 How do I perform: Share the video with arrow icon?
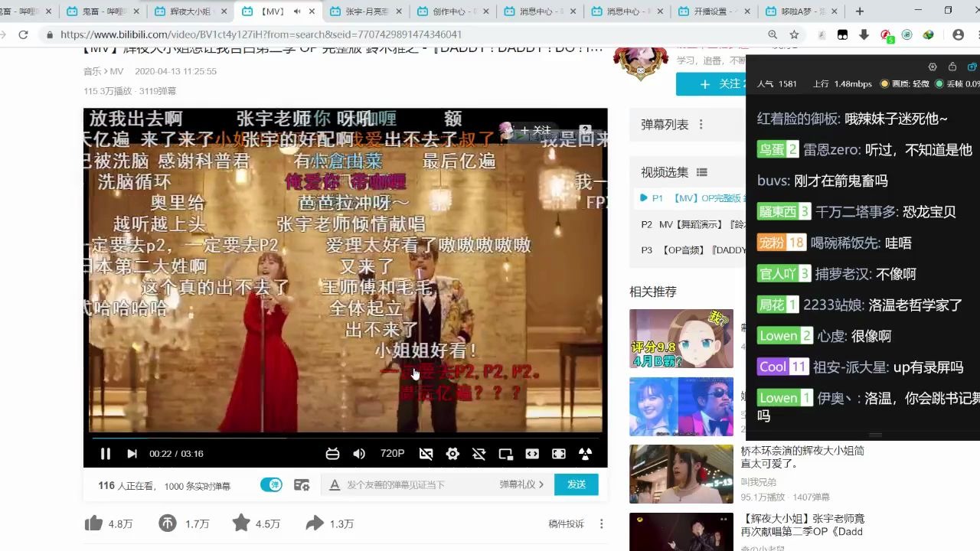point(315,523)
